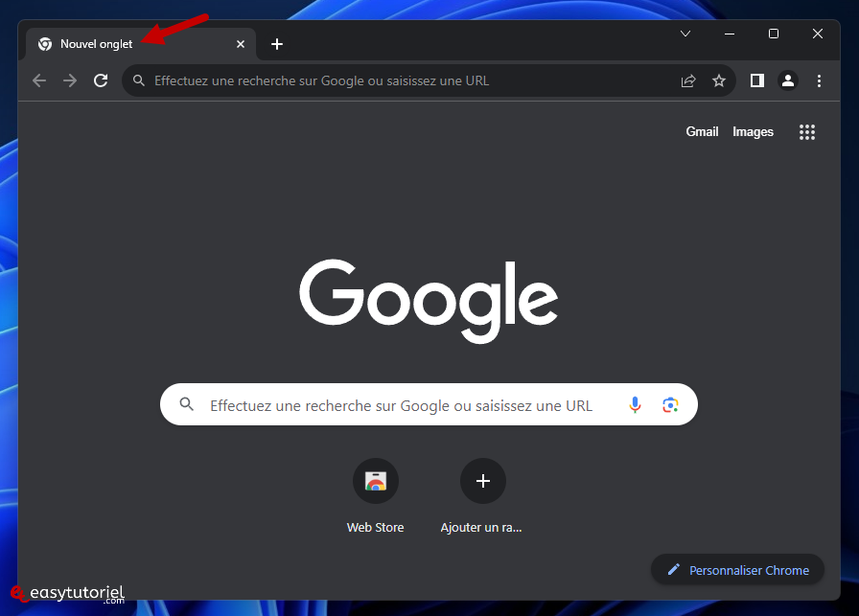The height and width of the screenshot is (616, 859).
Task: Maximize the Chrome window
Action: click(x=774, y=34)
